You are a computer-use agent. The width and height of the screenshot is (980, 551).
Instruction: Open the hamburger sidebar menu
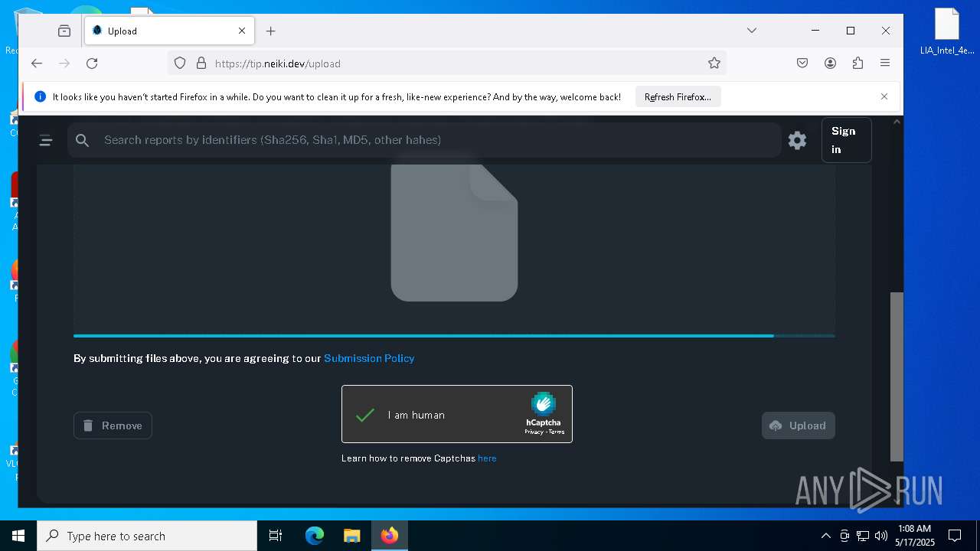click(46, 140)
